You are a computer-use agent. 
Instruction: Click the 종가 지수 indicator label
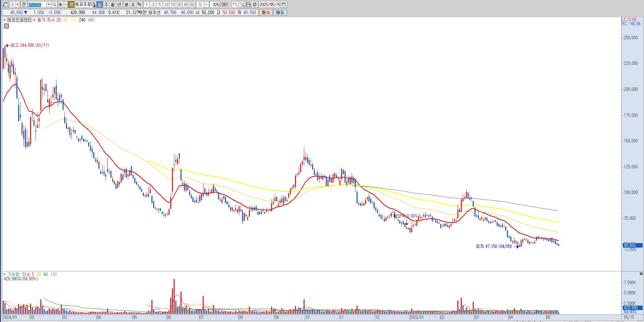(46, 20)
